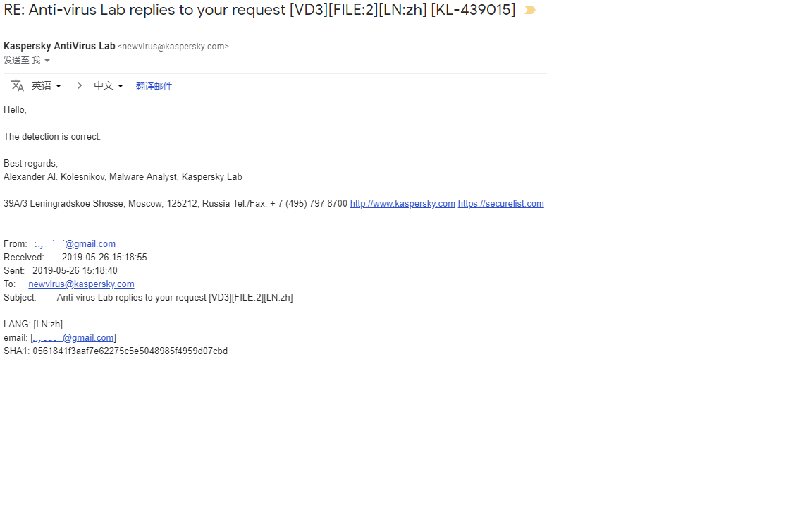Click the quoted Subject line text
This screenshot has height=508, width=812.
click(x=174, y=298)
